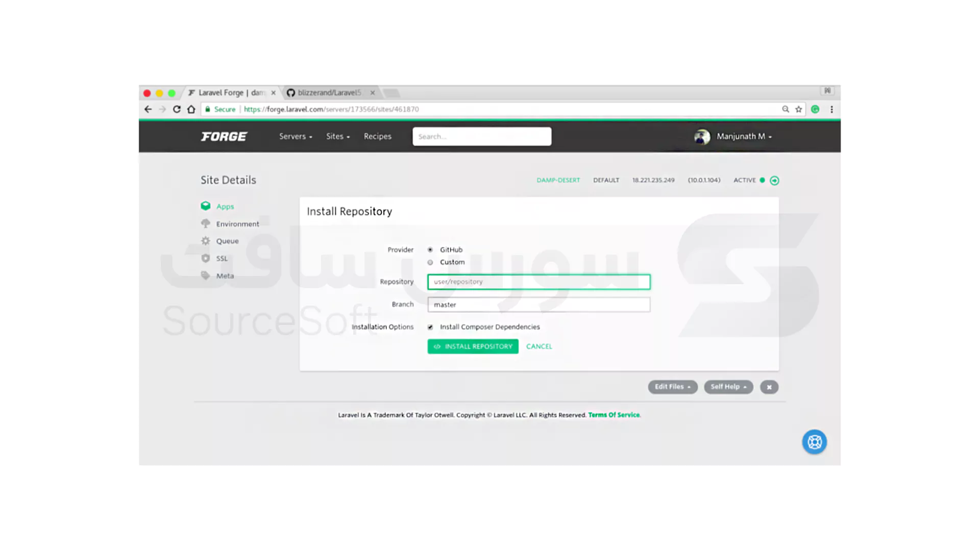Screen dimensions: 980x551
Task: Click the Install Repository button
Action: [473, 346]
